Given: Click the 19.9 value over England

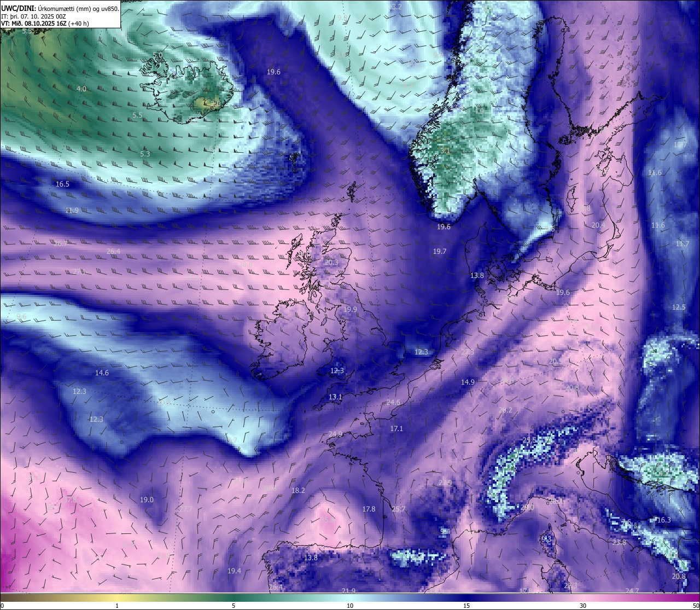Looking at the screenshot, I should pyautogui.click(x=350, y=310).
